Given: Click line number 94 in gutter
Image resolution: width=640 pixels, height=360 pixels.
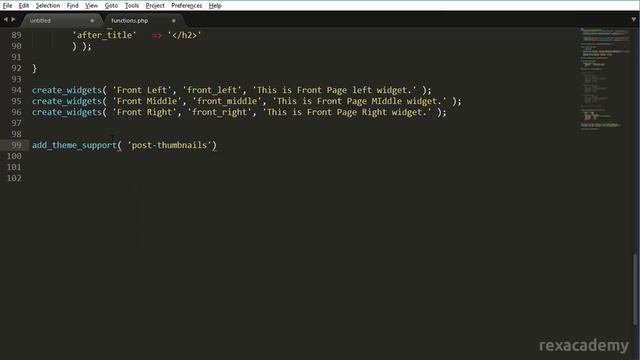Looking at the screenshot, I should (x=16, y=90).
